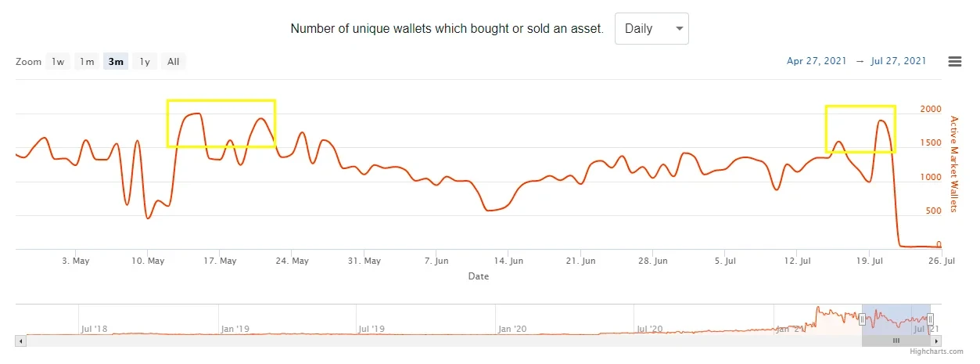
Task: Open the Daily interval dropdown
Action: click(x=652, y=29)
